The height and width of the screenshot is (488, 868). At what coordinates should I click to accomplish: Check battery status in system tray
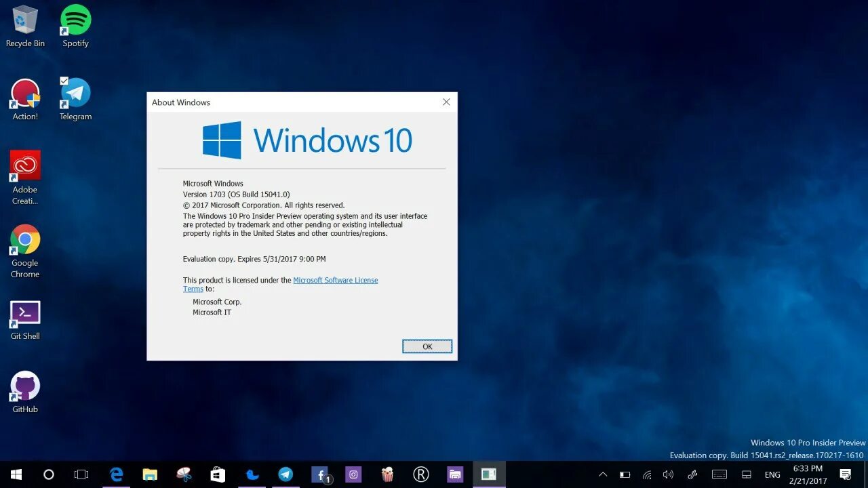pos(625,474)
